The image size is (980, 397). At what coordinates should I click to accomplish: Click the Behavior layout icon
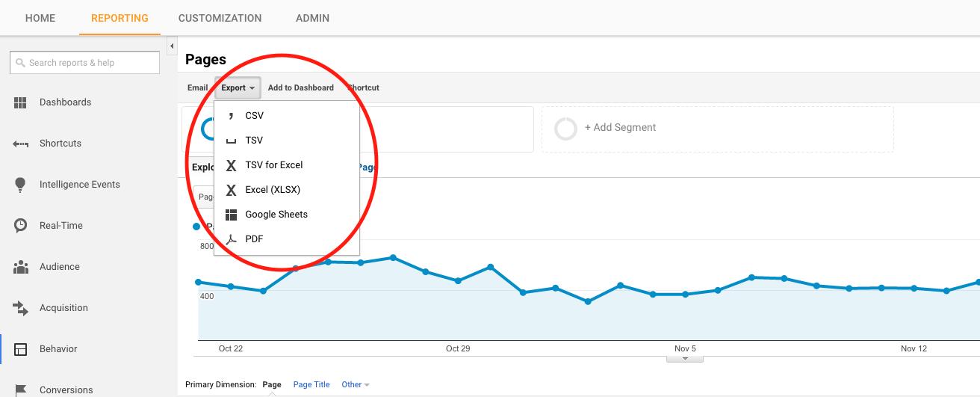coord(21,349)
